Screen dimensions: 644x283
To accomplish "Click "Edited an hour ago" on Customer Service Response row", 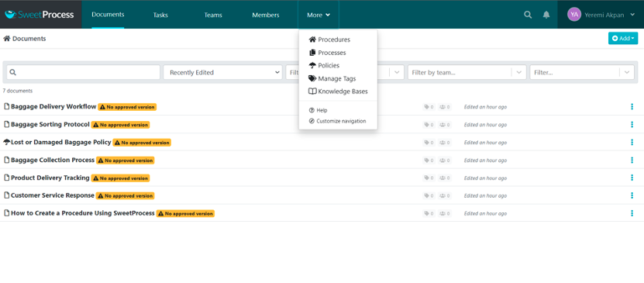I will [485, 196].
